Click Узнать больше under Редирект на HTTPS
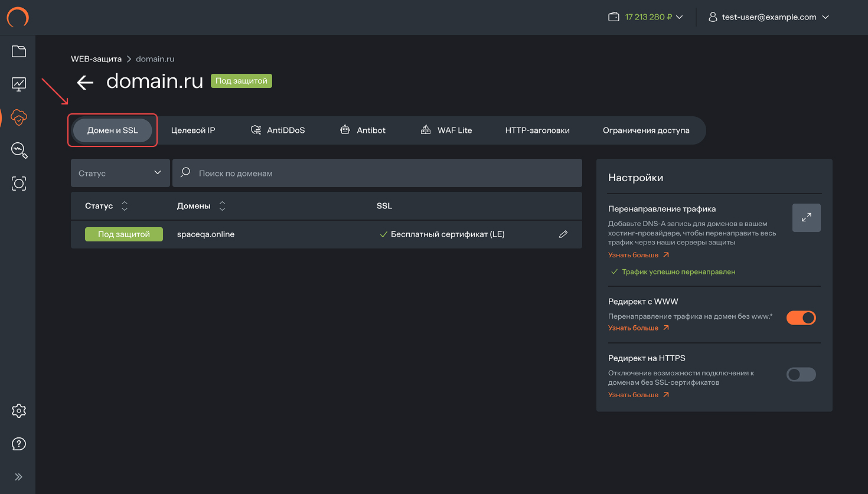 (638, 395)
